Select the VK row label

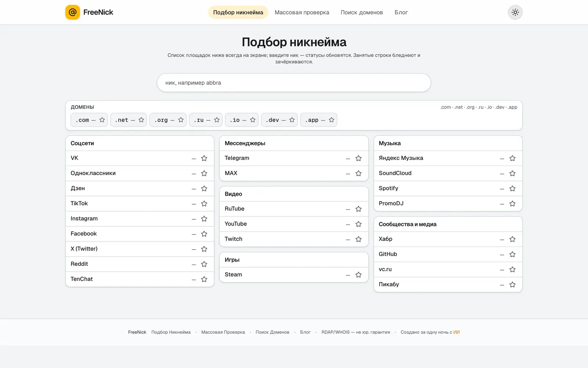tap(74, 158)
